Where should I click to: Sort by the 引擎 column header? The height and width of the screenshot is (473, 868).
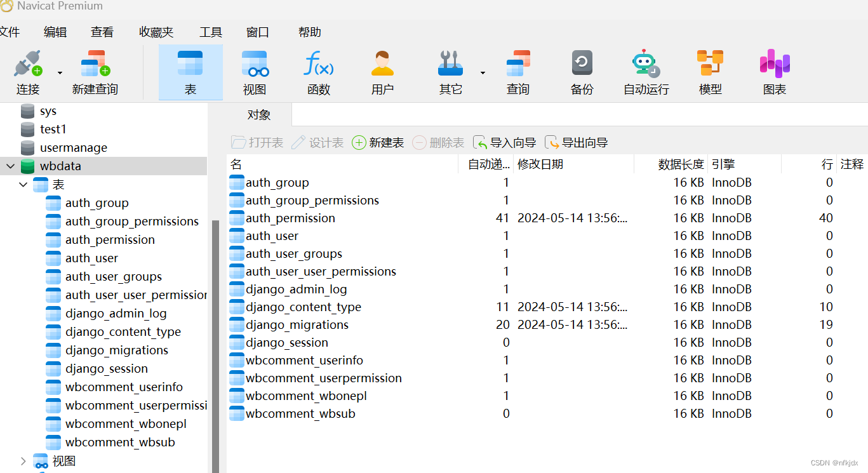pos(745,164)
